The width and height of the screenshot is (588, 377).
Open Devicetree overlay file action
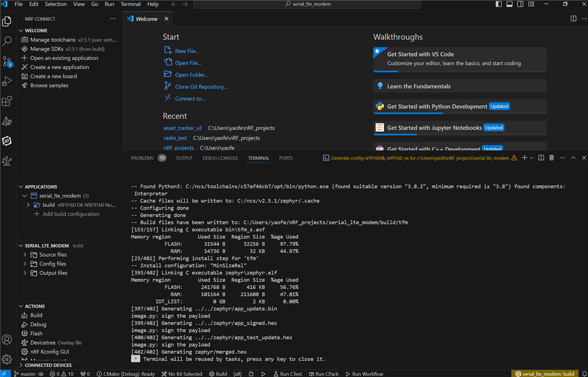point(52,343)
